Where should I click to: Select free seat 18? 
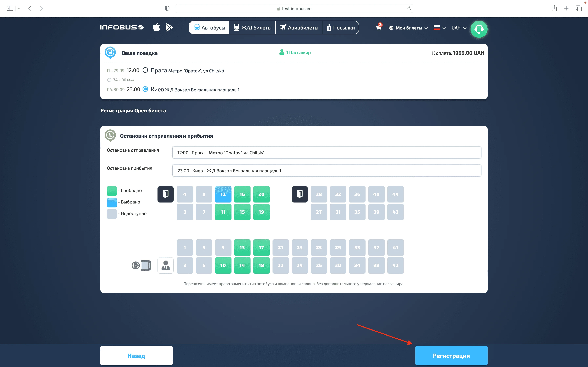261,265
